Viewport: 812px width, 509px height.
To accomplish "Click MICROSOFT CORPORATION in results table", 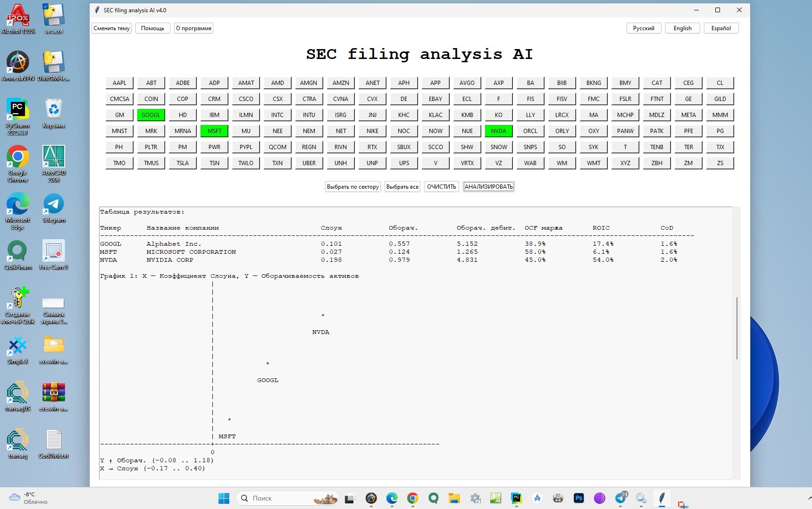I will 191,252.
